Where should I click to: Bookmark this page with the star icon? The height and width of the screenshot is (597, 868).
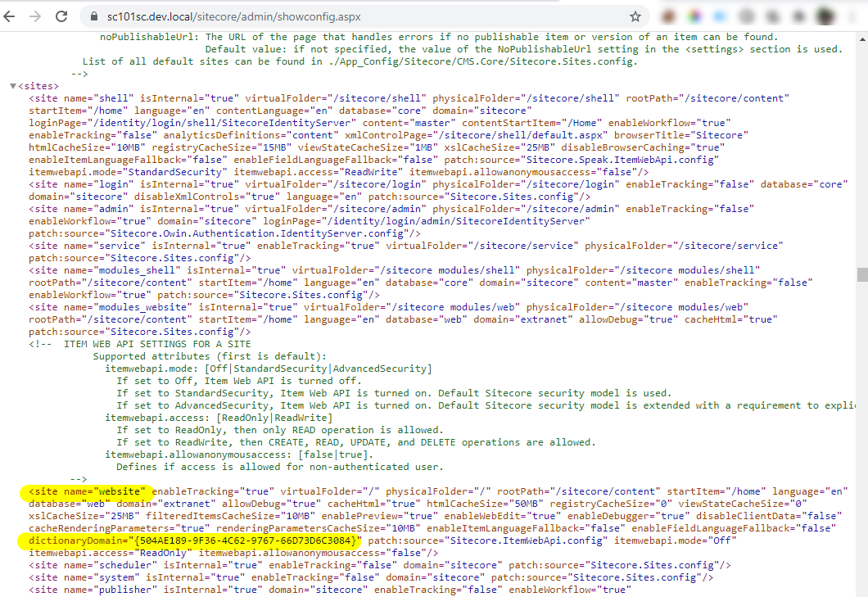[x=635, y=16]
